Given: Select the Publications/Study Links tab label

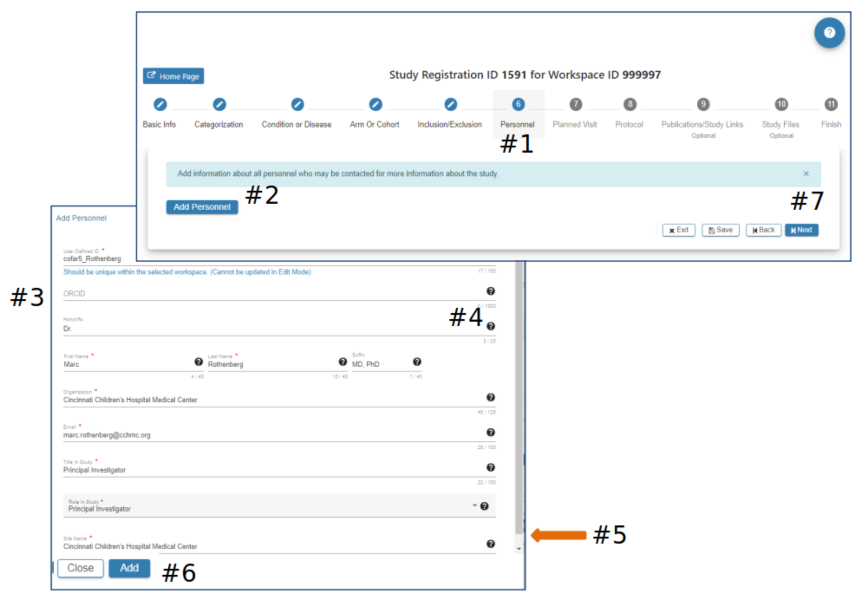Looking at the screenshot, I should (x=702, y=124).
